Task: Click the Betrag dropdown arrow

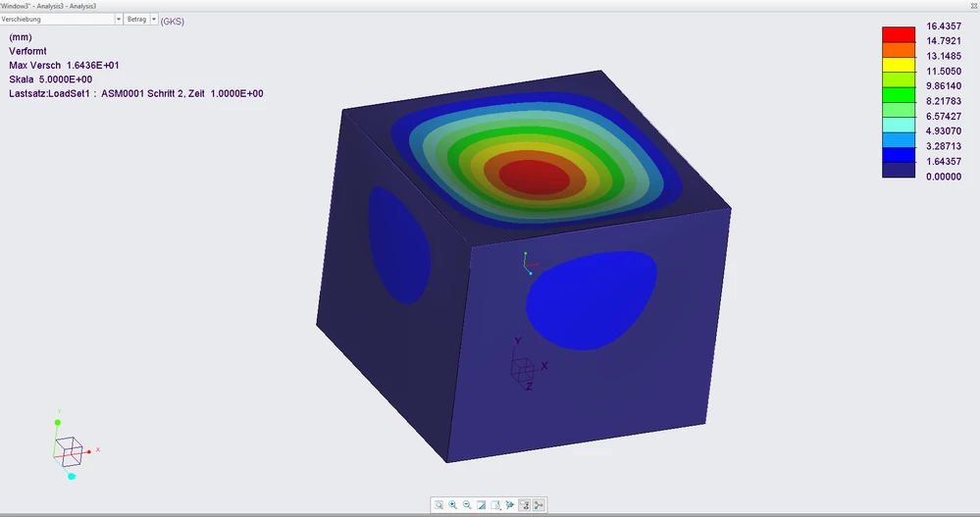Action: coord(154,20)
